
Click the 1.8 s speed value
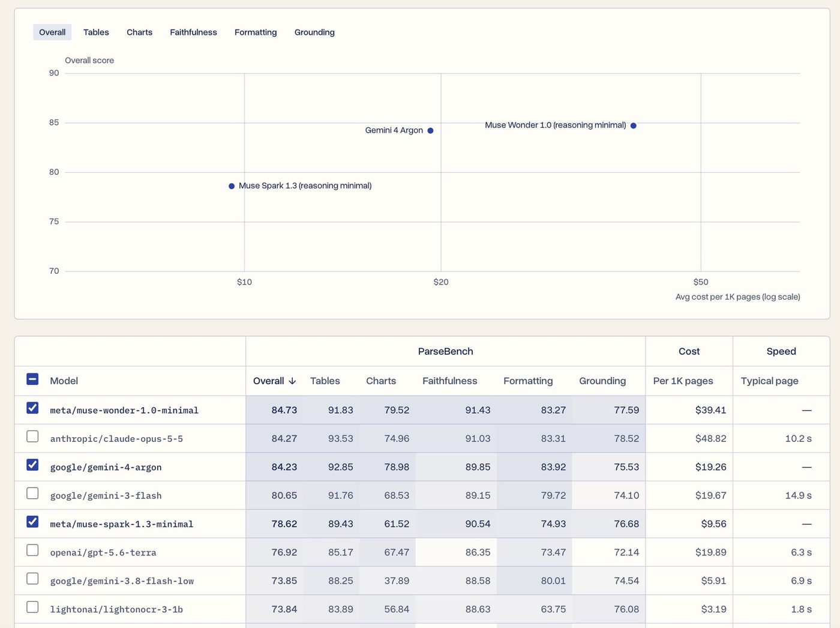coord(801,609)
